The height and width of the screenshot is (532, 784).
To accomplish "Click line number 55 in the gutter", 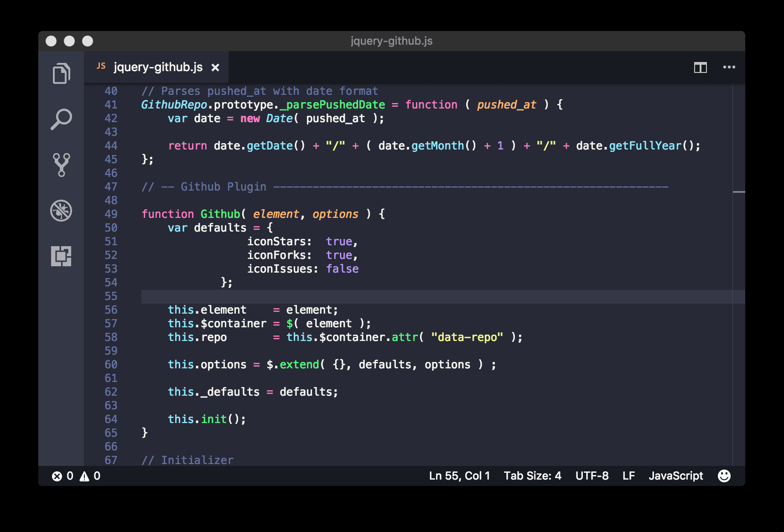I will (x=111, y=296).
